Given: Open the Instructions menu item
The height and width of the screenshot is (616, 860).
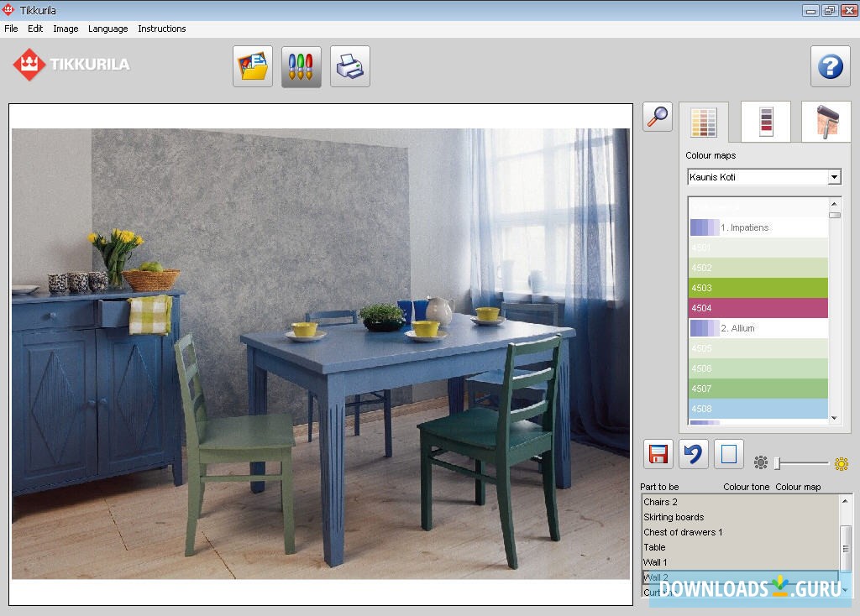Looking at the screenshot, I should [x=161, y=28].
